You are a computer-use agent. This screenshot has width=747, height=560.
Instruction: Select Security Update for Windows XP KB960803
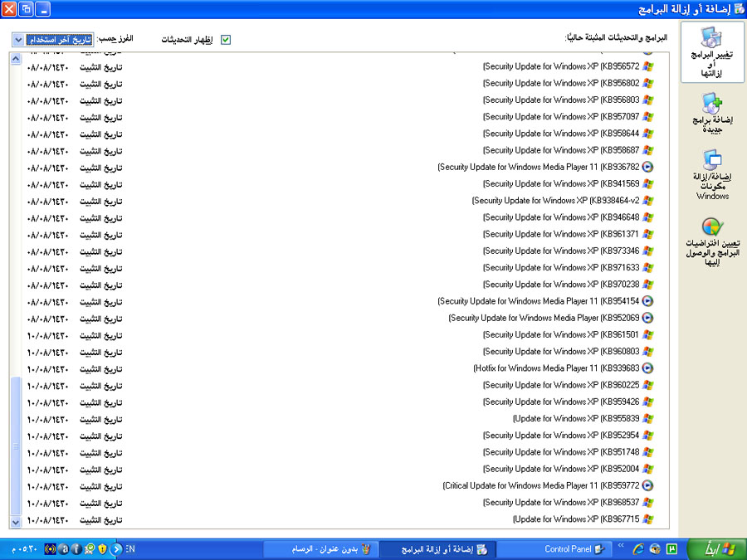561,352
